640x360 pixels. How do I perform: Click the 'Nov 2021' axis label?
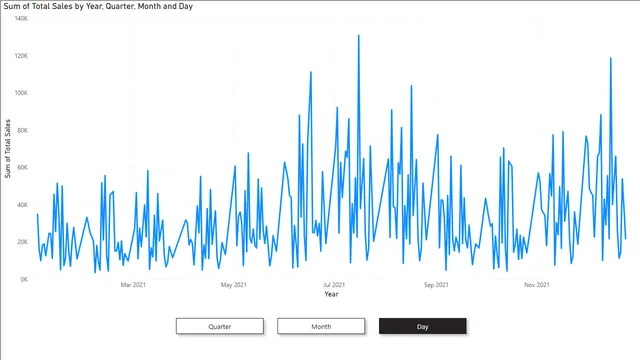(537, 284)
